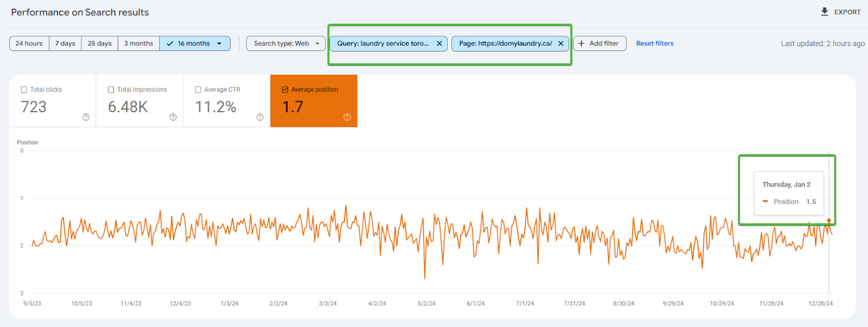Choose the 3 months date range
868x327 pixels.
pos(138,43)
